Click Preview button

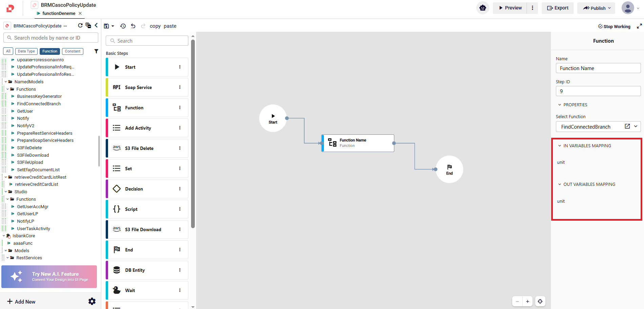pos(510,8)
